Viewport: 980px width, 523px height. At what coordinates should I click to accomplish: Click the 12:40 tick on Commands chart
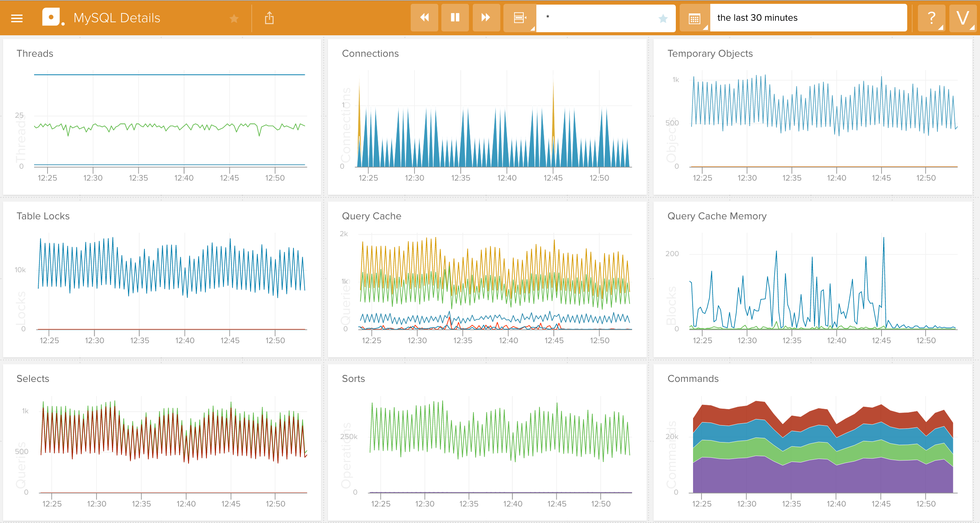(836, 504)
